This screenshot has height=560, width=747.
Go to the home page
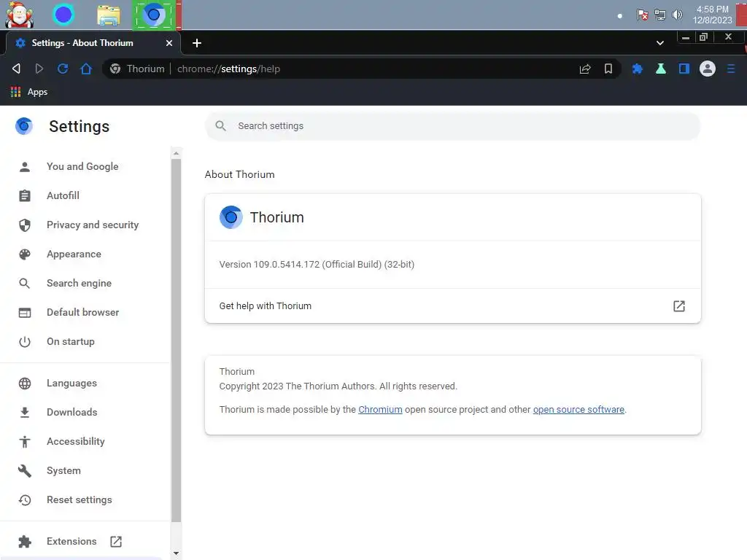(x=86, y=69)
